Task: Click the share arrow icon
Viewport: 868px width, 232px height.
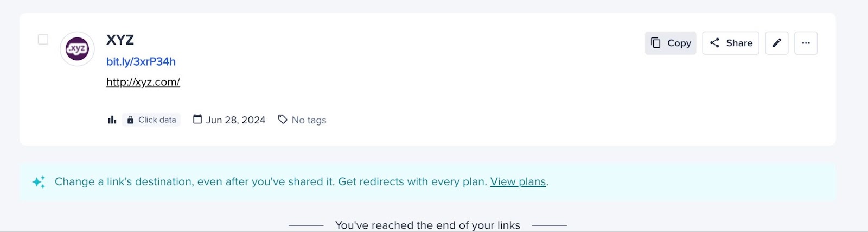Action: point(714,43)
